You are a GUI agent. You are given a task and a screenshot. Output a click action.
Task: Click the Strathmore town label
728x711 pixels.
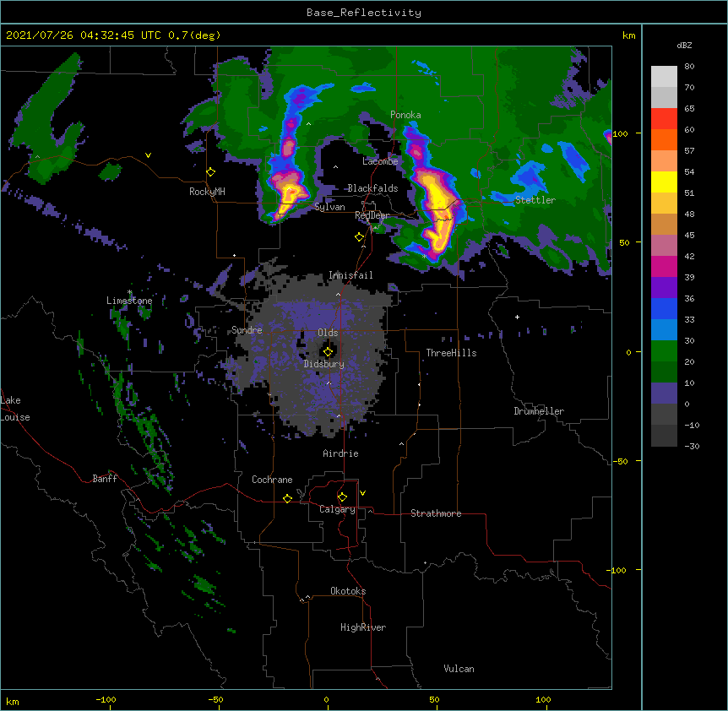pos(436,513)
